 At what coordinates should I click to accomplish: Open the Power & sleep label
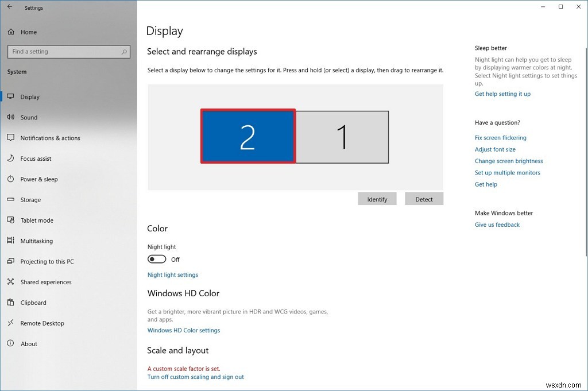point(39,179)
